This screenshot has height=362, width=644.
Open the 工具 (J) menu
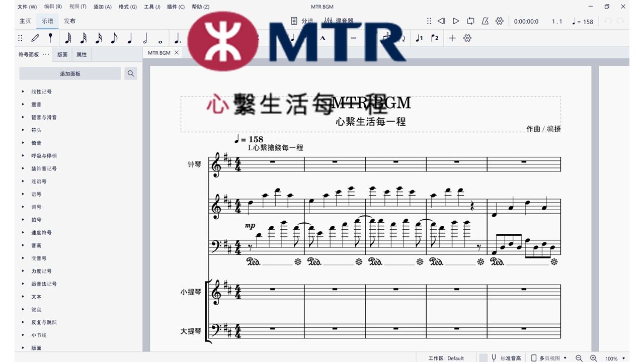pyautogui.click(x=152, y=7)
